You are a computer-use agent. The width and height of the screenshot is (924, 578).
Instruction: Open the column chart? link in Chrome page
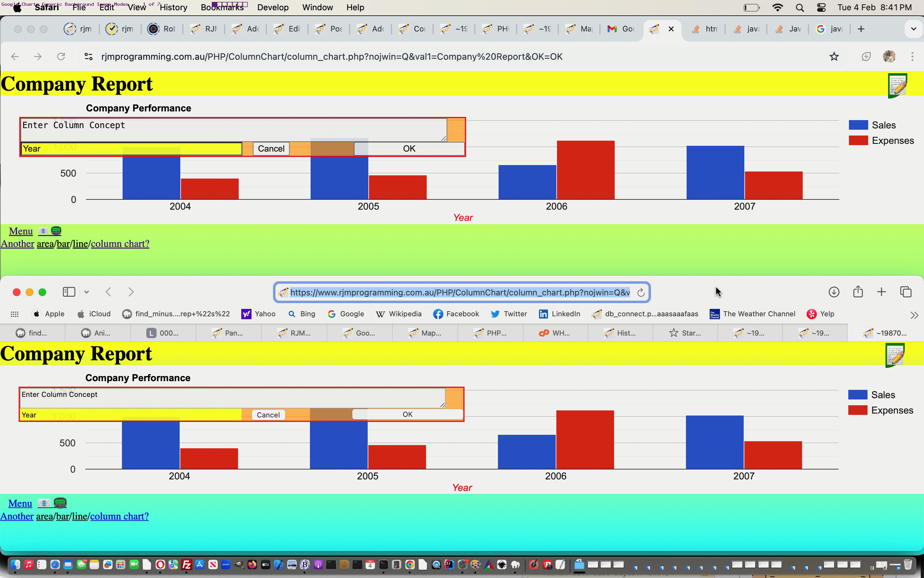click(120, 244)
